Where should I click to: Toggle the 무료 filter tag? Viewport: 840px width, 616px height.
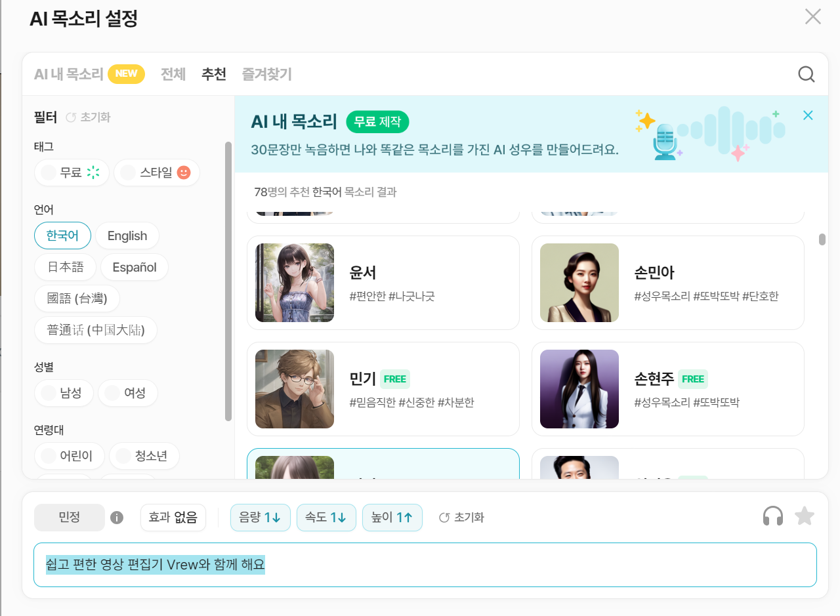coord(72,172)
